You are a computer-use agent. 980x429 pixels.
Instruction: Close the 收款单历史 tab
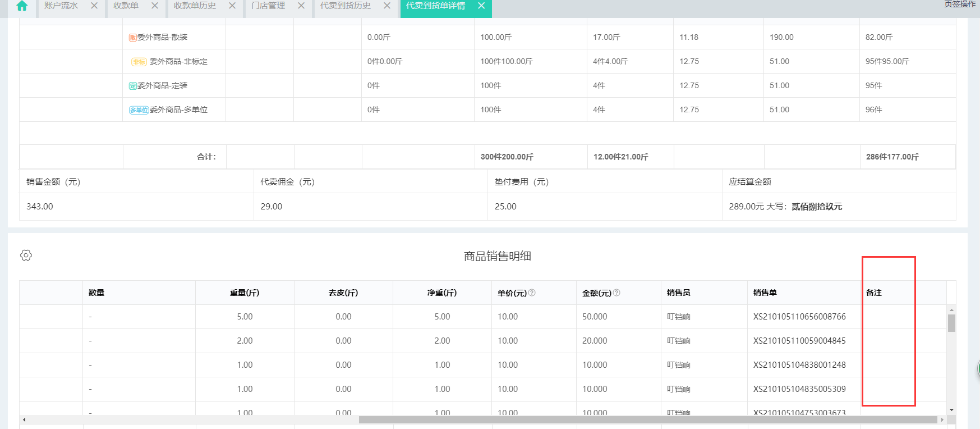232,6
